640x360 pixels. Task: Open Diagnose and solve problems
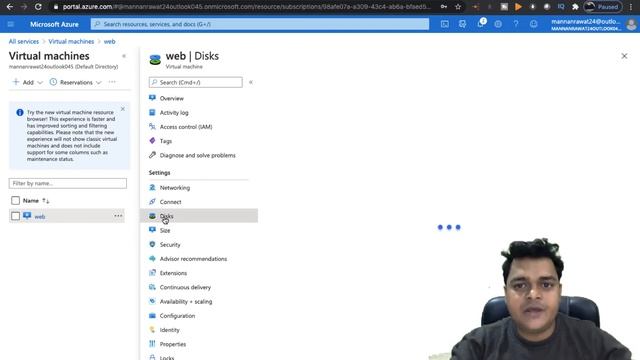[x=198, y=156]
